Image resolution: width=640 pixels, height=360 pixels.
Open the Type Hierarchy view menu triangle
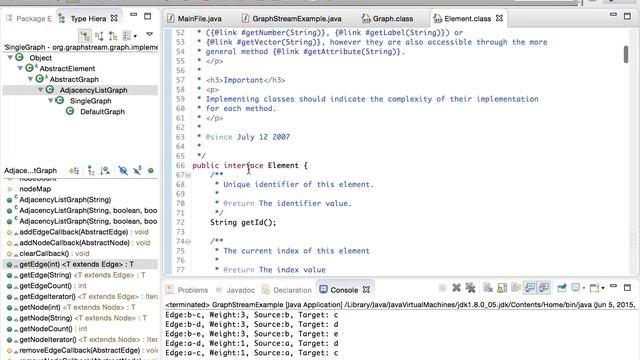tap(149, 34)
